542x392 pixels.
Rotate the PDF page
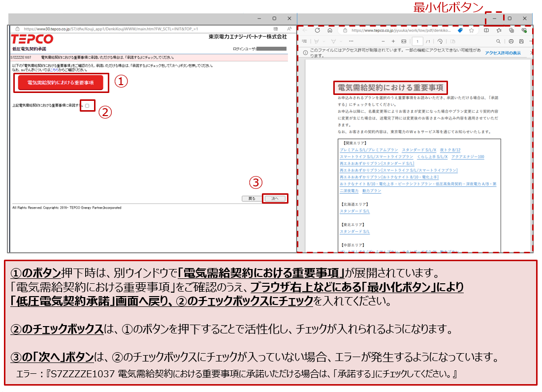coord(440,41)
